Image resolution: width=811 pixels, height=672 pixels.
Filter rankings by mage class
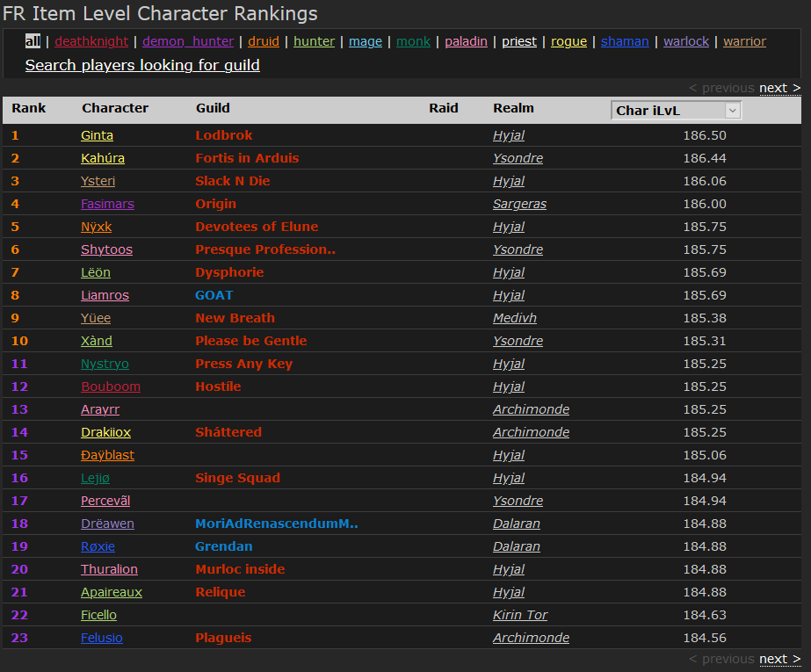[x=366, y=41]
